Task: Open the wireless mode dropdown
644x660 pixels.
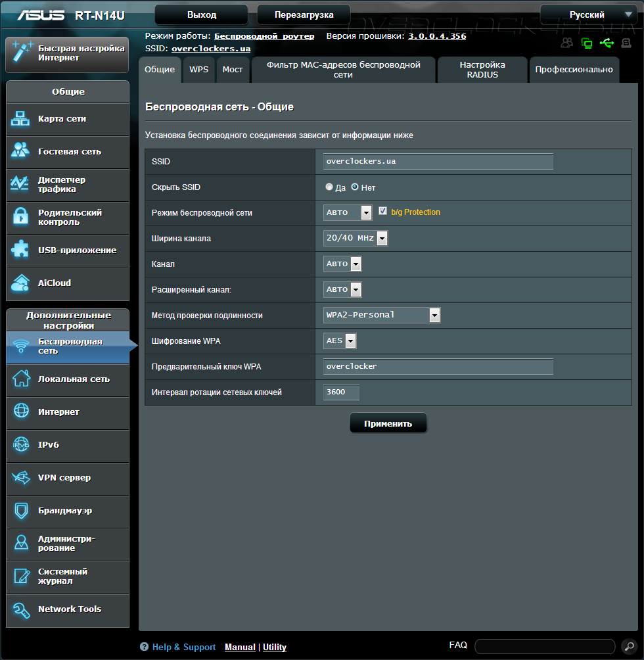Action: click(348, 212)
